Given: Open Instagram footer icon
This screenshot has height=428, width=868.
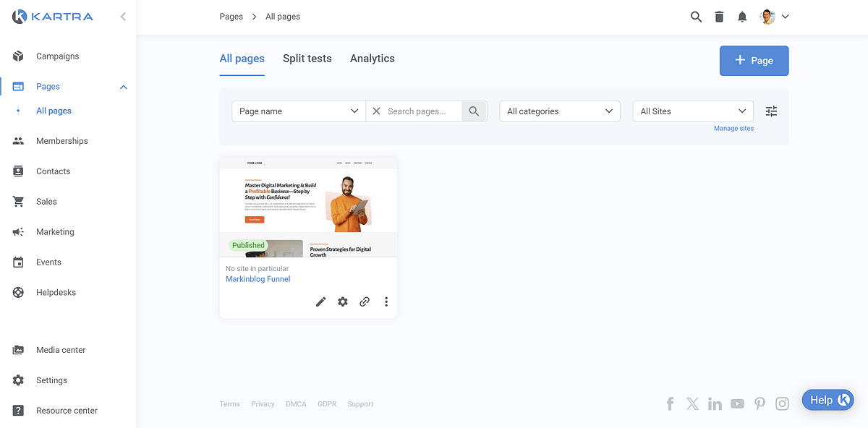Looking at the screenshot, I should pyautogui.click(x=782, y=404).
